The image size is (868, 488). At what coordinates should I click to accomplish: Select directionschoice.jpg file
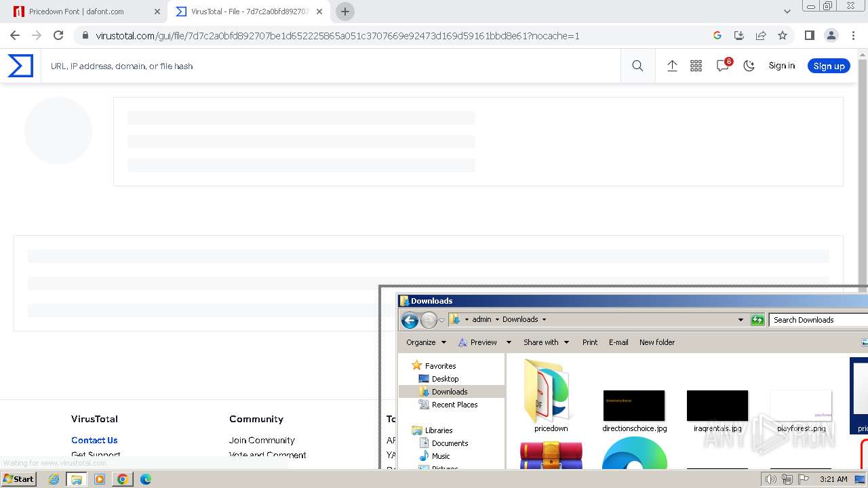[x=634, y=410]
